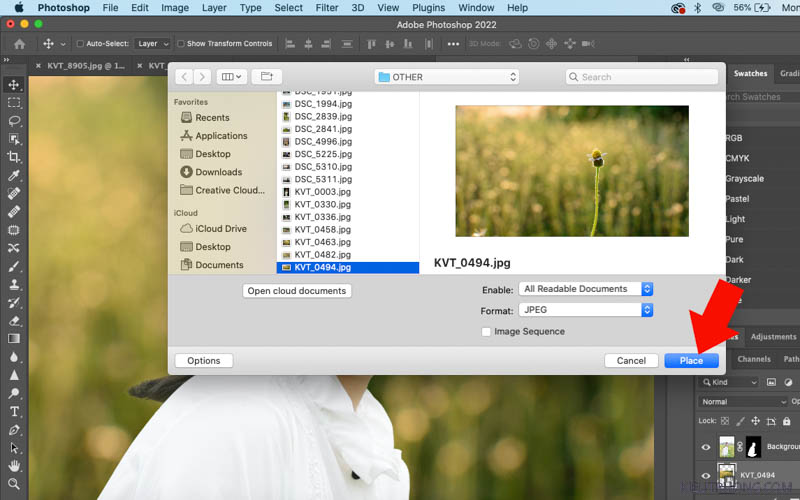
Task: Open the Normal blend mode dropdown
Action: [x=744, y=402]
